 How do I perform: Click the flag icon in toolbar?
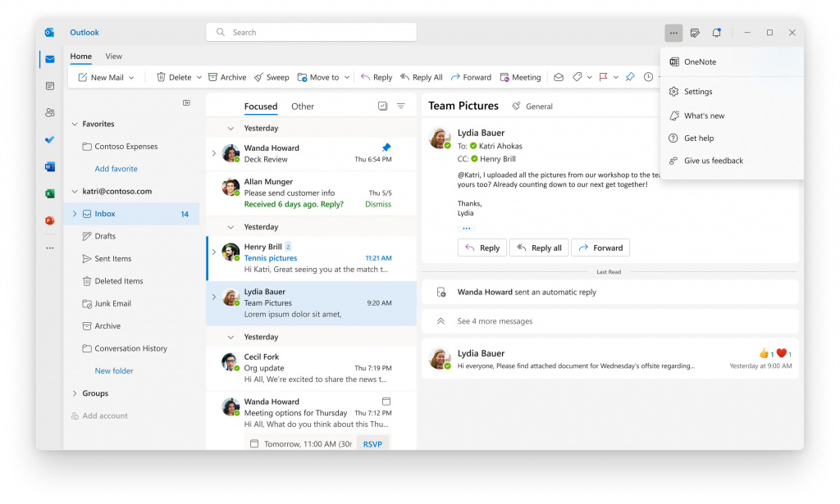click(603, 77)
